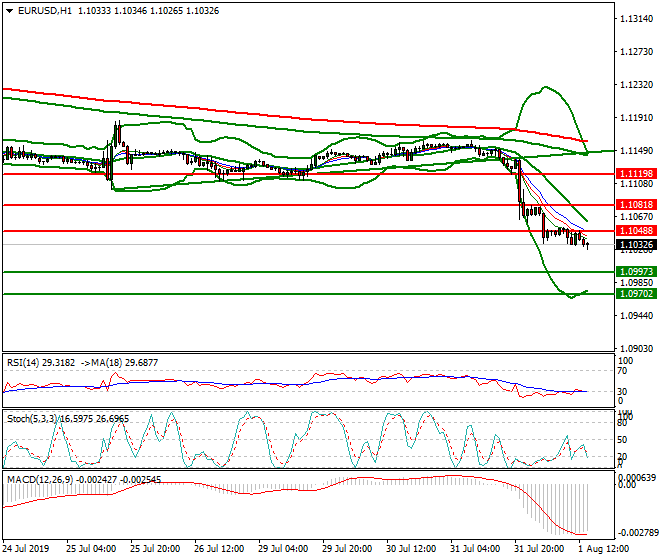660x560 pixels.
Task: Select the green 1.09973 support level label
Action: tap(636, 272)
